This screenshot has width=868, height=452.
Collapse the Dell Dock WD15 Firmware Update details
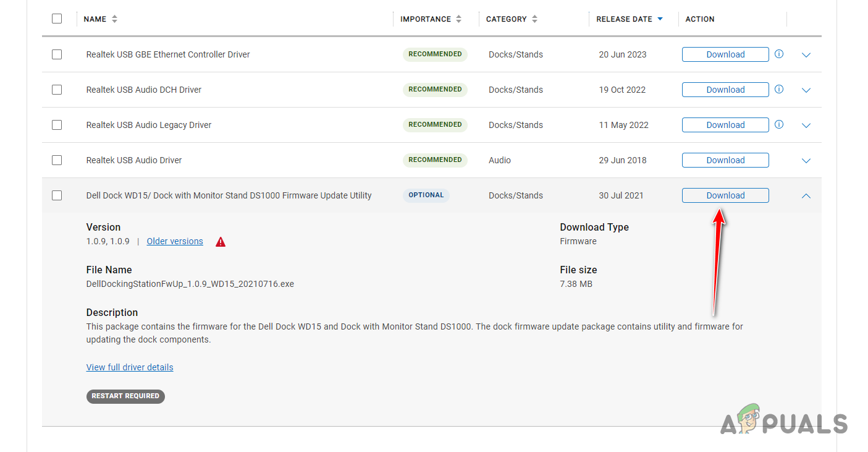[806, 195]
